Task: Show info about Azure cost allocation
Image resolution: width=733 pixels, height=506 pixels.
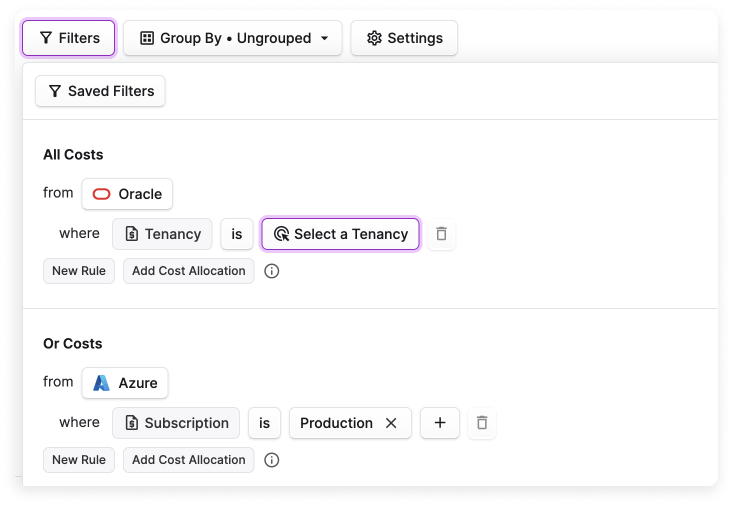Action: [x=272, y=460]
